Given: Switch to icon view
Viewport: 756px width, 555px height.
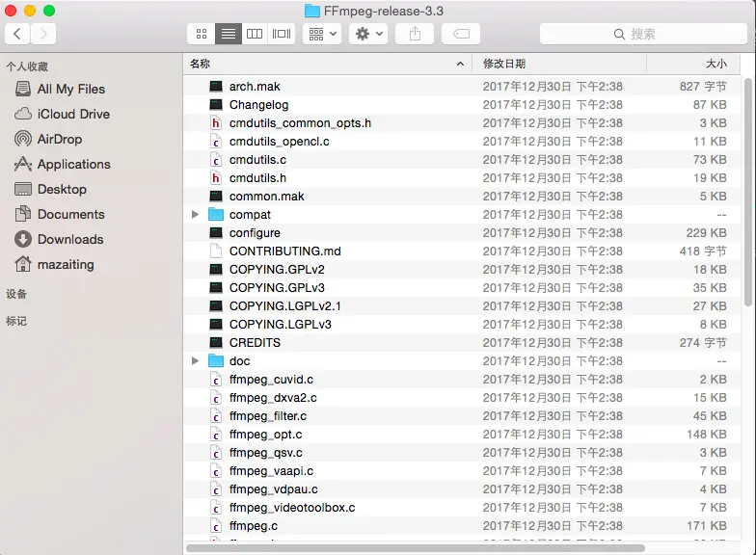Looking at the screenshot, I should click(x=201, y=34).
